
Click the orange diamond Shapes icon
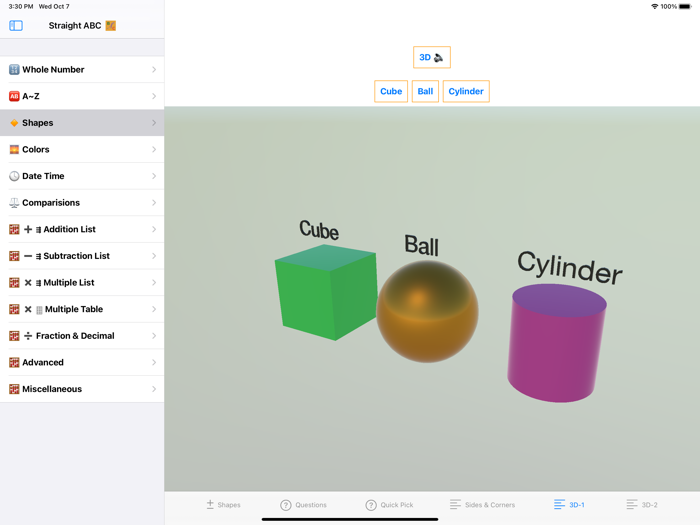pyautogui.click(x=14, y=123)
